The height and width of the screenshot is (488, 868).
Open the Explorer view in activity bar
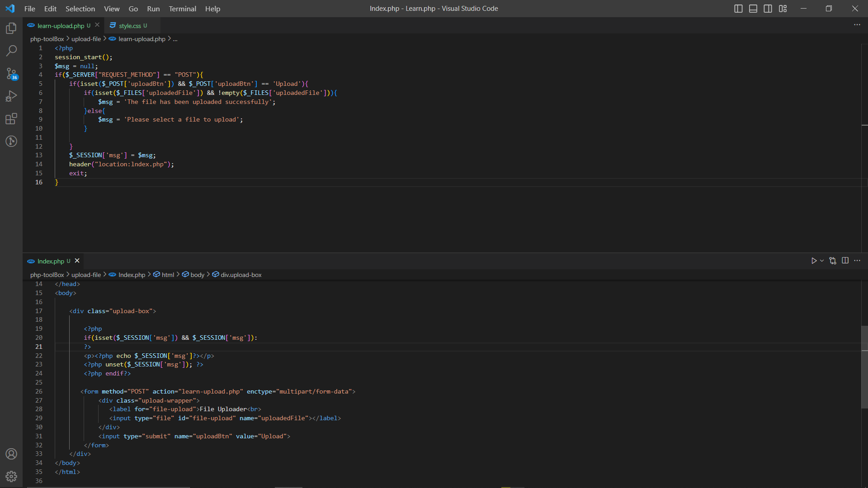11,28
